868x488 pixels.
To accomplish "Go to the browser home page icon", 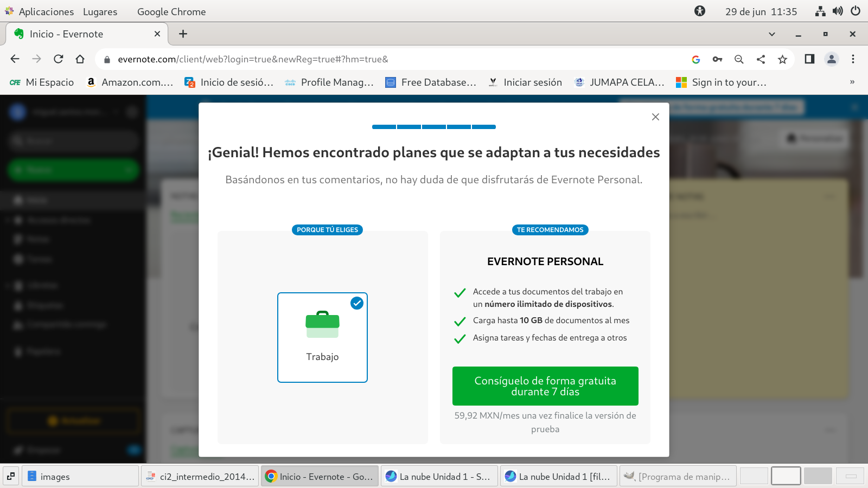I will (80, 59).
